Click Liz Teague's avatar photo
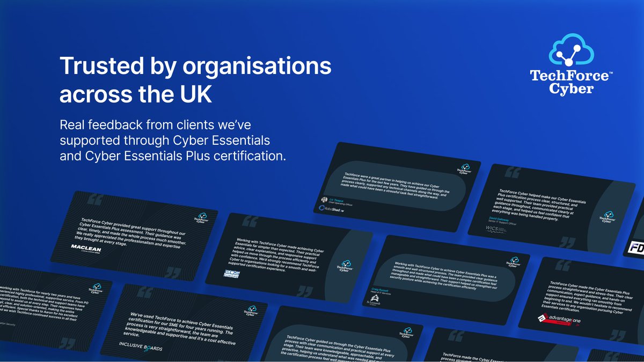Viewport: 644px width, 362px height. 324,199
